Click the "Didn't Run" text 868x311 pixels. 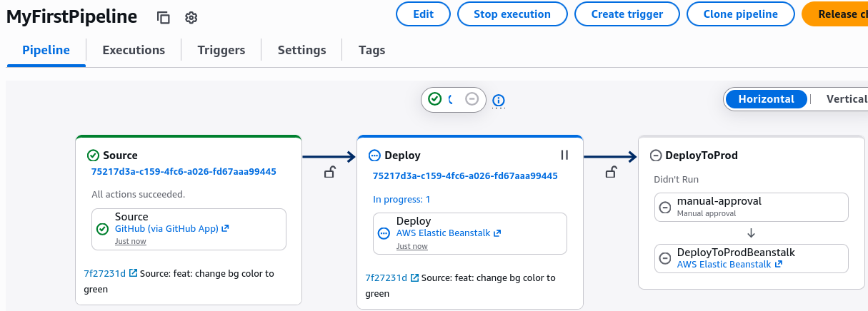click(x=677, y=180)
